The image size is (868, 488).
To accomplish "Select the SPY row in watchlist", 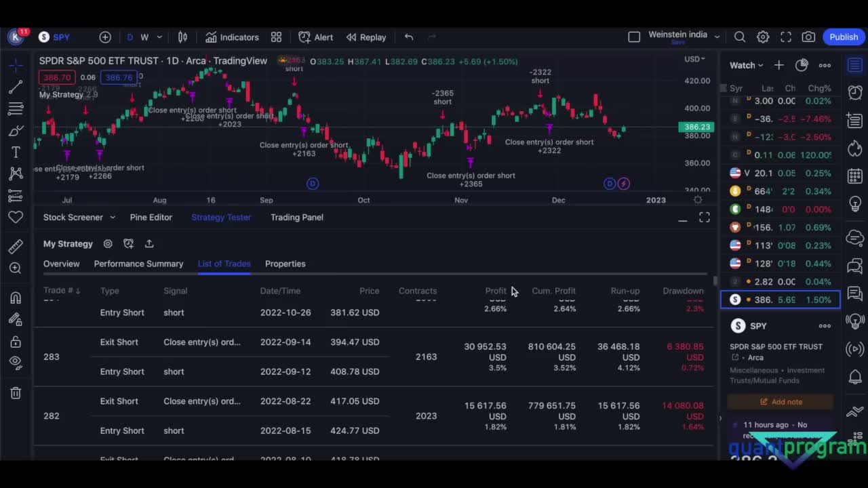I will pyautogui.click(x=781, y=300).
